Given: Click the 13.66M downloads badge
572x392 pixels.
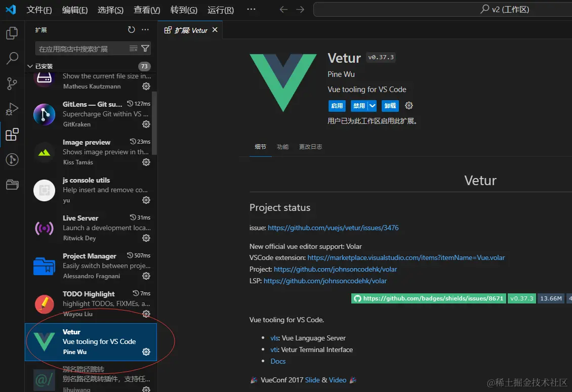Looking at the screenshot, I should [x=551, y=298].
